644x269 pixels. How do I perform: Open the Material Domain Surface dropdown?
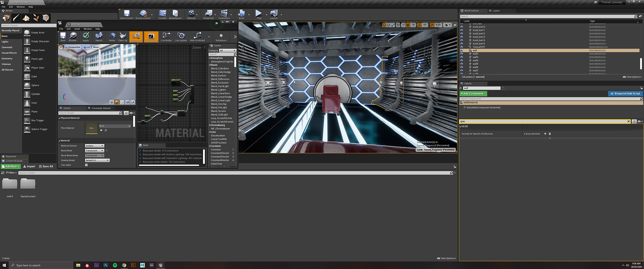tap(95, 146)
